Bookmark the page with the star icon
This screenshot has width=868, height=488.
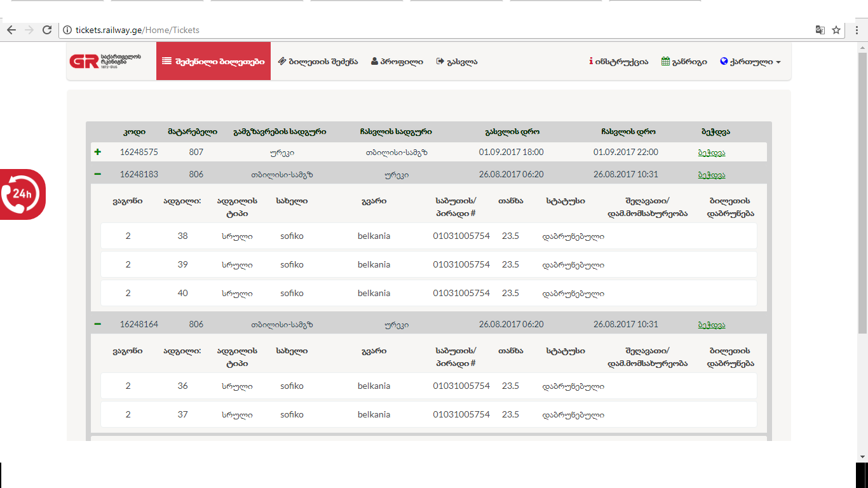coord(836,30)
